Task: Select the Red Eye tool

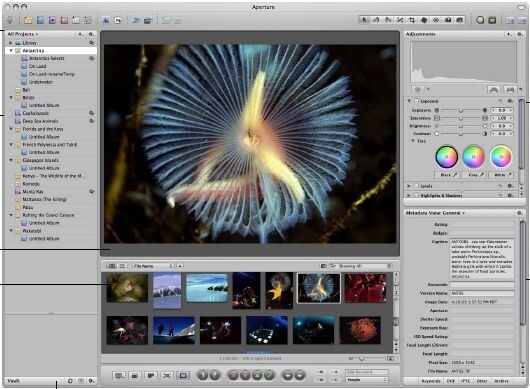Action: (436, 20)
